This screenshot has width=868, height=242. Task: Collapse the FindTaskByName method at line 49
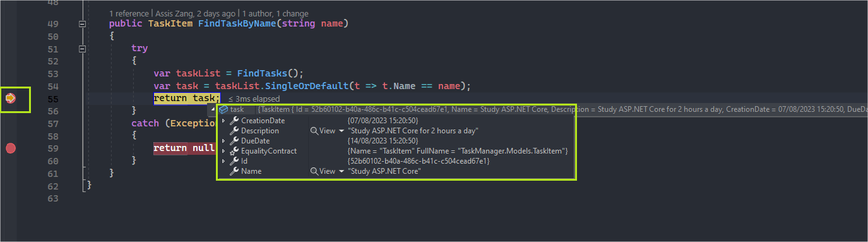(82, 24)
